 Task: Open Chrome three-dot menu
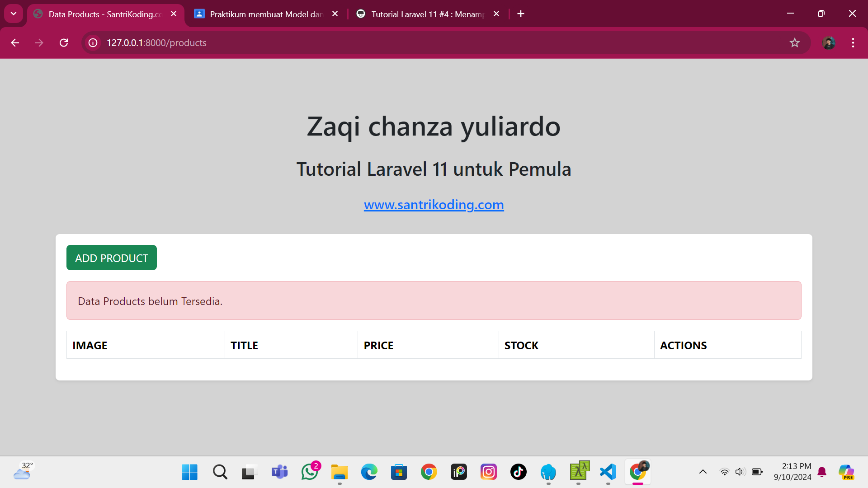[853, 42]
